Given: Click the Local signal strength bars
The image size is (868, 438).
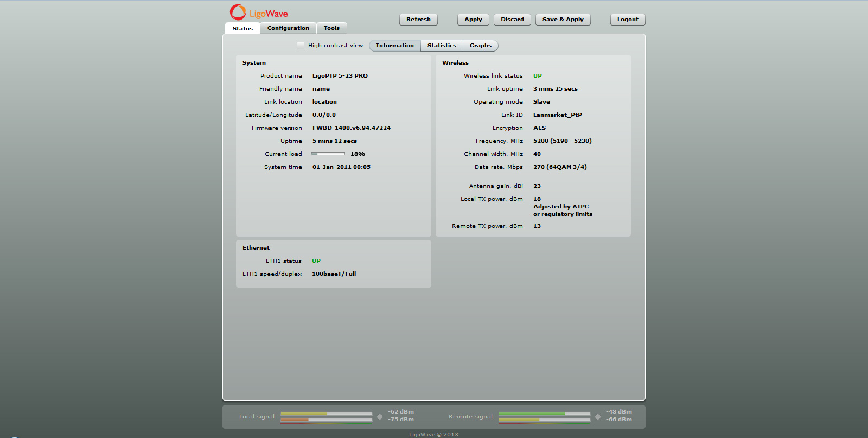Looking at the screenshot, I should pyautogui.click(x=326, y=417).
